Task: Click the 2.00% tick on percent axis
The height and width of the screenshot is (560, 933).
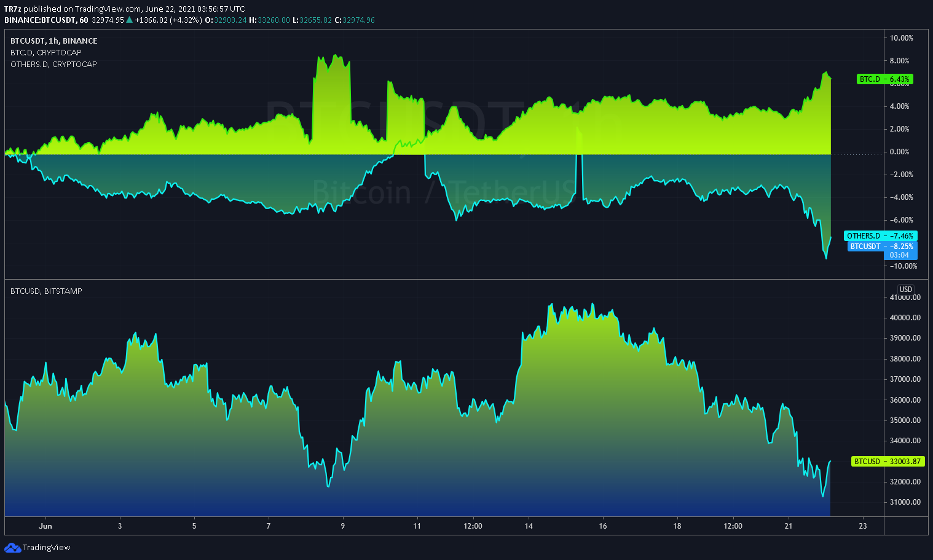Action: [900, 129]
